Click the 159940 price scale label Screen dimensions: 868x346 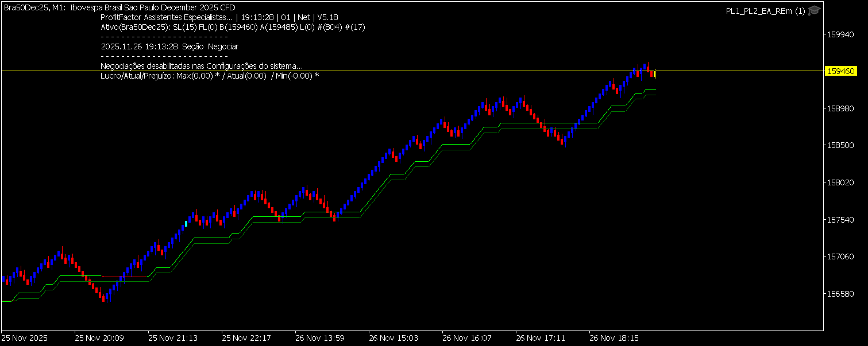click(x=840, y=34)
